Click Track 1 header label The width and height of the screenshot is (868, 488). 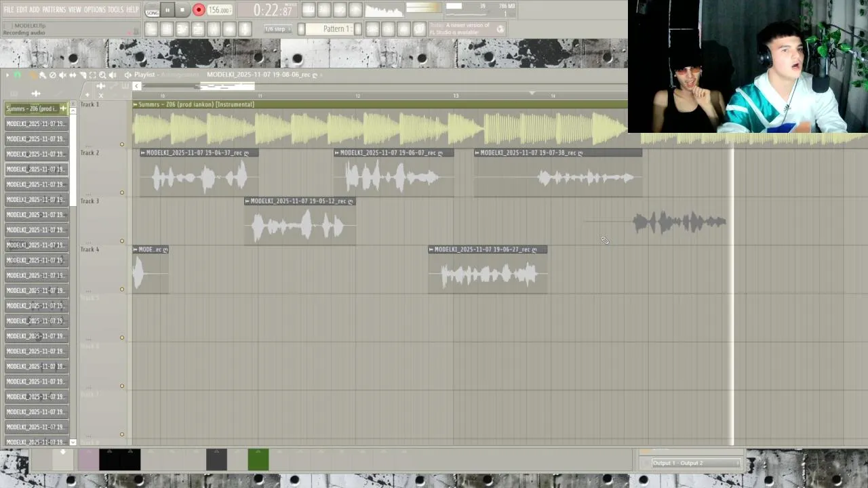click(x=90, y=104)
